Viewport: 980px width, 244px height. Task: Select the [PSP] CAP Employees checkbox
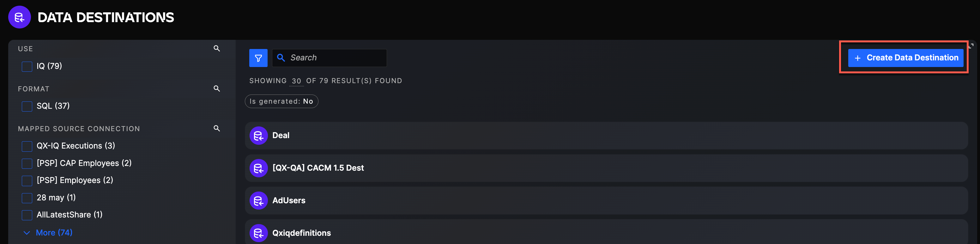tap(27, 163)
